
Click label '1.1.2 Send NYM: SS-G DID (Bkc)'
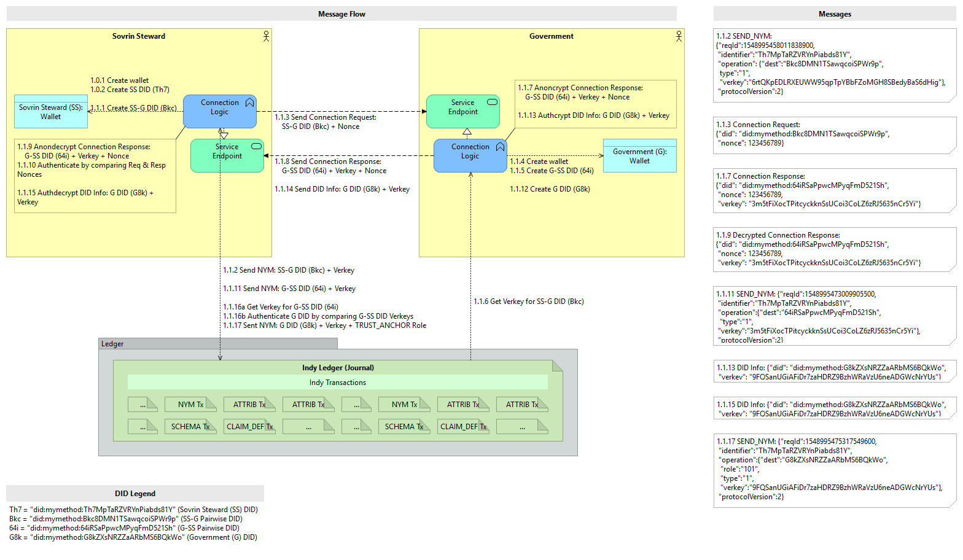(x=289, y=270)
